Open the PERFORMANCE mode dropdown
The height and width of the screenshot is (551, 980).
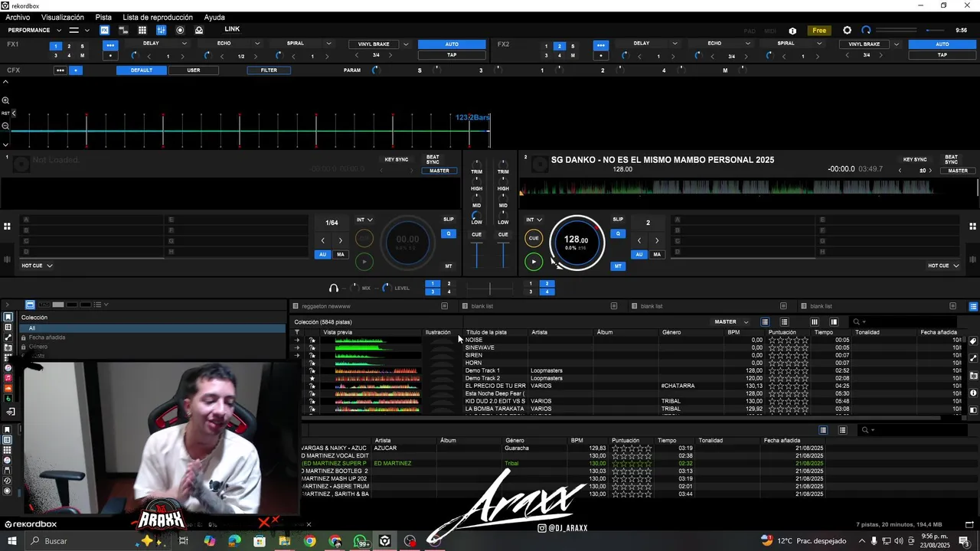pos(34,30)
